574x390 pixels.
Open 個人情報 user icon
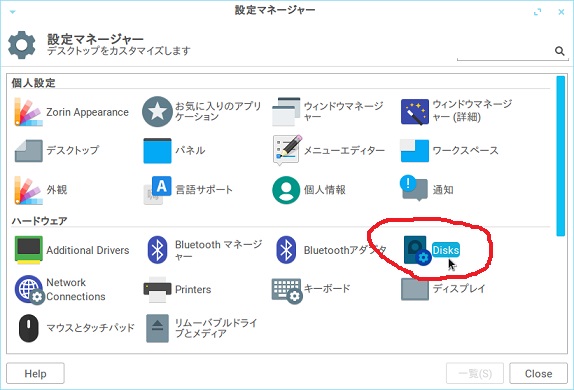coord(286,190)
